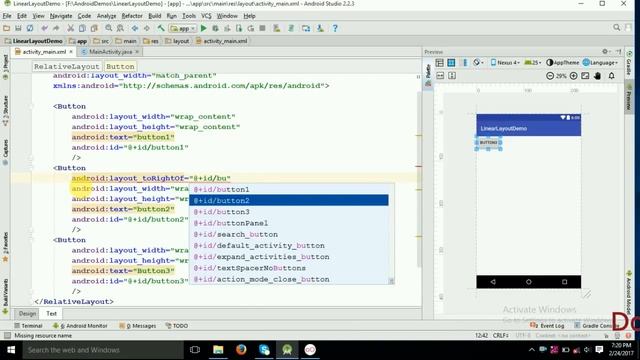Toggle the Palette side panel
The image size is (640, 360).
(428, 75)
